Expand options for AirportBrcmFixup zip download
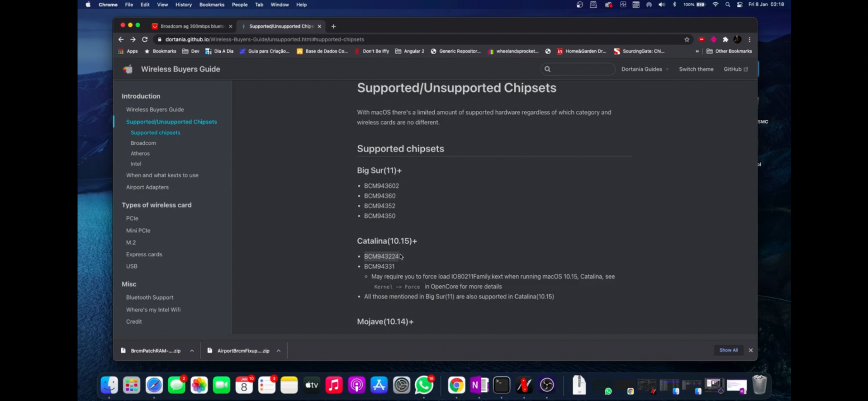This screenshot has height=401, width=868. click(x=279, y=351)
